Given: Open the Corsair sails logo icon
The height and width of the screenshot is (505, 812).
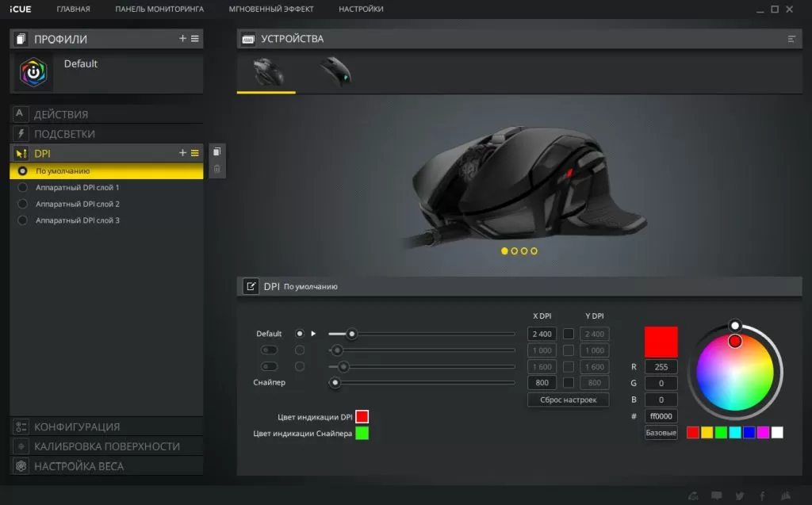Looking at the screenshot, I should tap(786, 495).
